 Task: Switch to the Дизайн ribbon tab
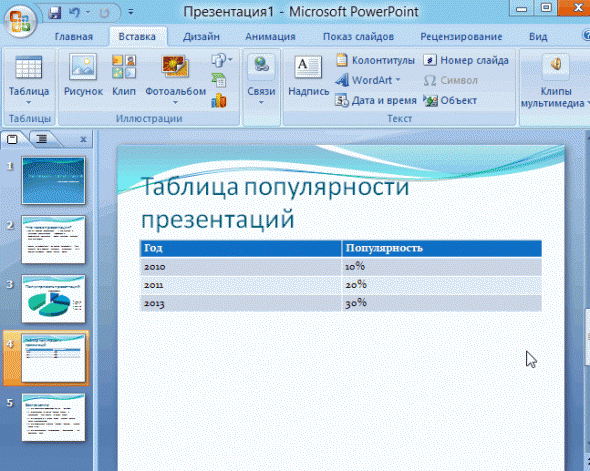pyautogui.click(x=201, y=36)
